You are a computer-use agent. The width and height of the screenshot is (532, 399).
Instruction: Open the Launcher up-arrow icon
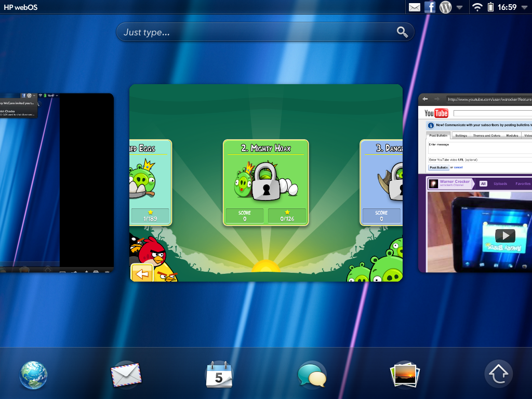[498, 374]
